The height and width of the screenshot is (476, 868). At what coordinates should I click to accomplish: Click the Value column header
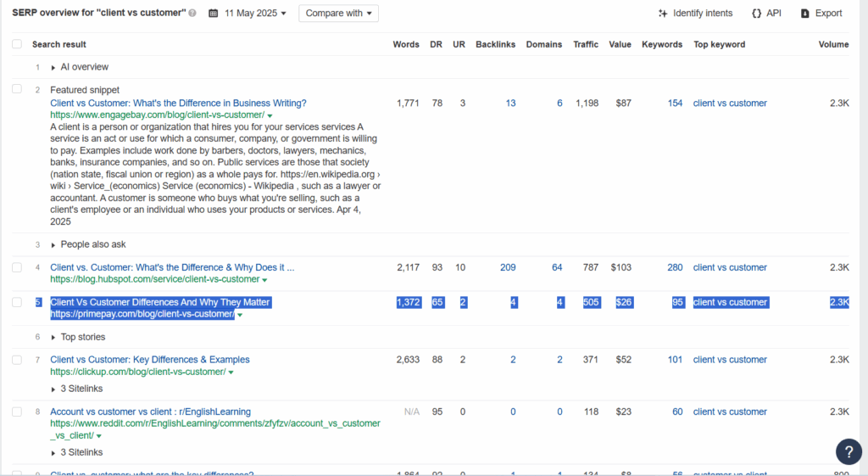[620, 44]
